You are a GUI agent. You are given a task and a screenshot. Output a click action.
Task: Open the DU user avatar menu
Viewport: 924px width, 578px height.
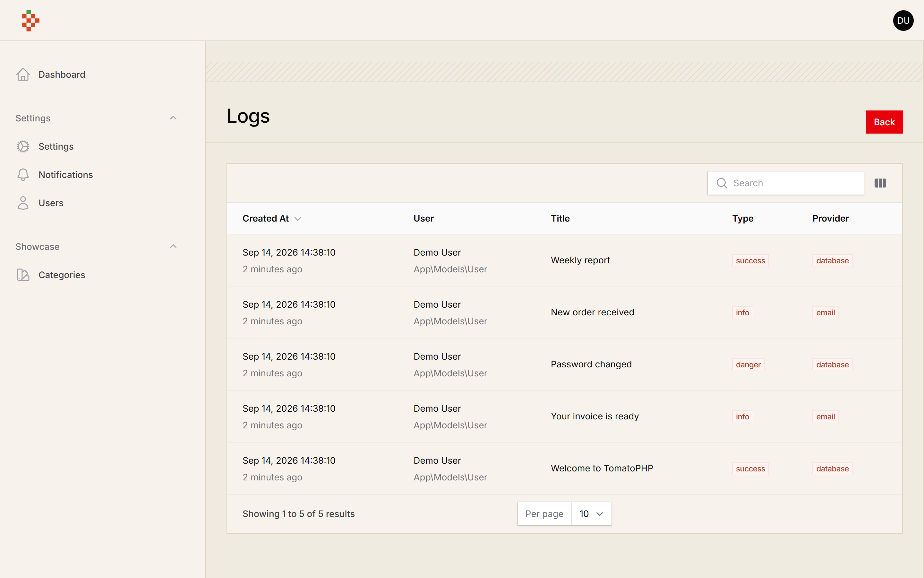tap(903, 20)
